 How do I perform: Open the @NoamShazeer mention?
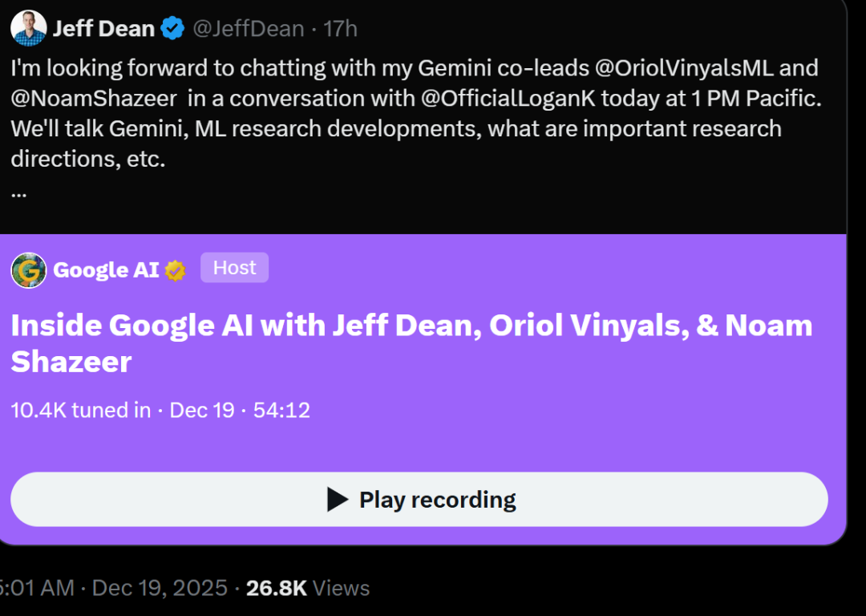click(x=94, y=98)
